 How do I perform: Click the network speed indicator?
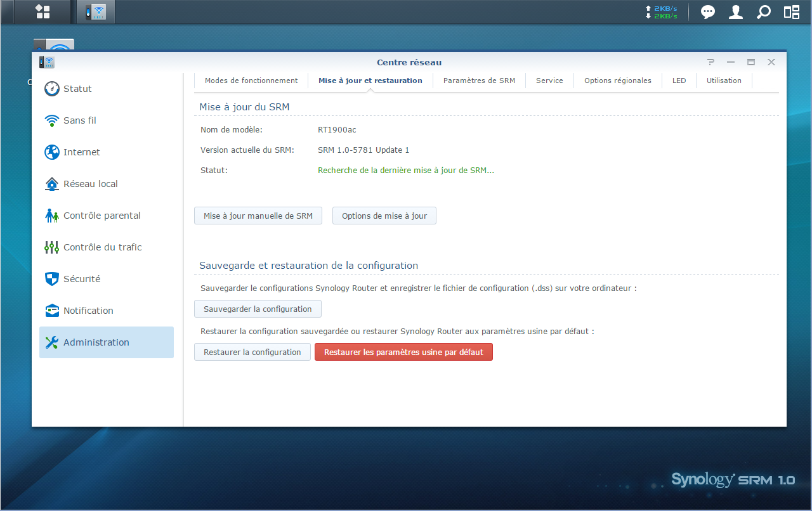point(661,12)
